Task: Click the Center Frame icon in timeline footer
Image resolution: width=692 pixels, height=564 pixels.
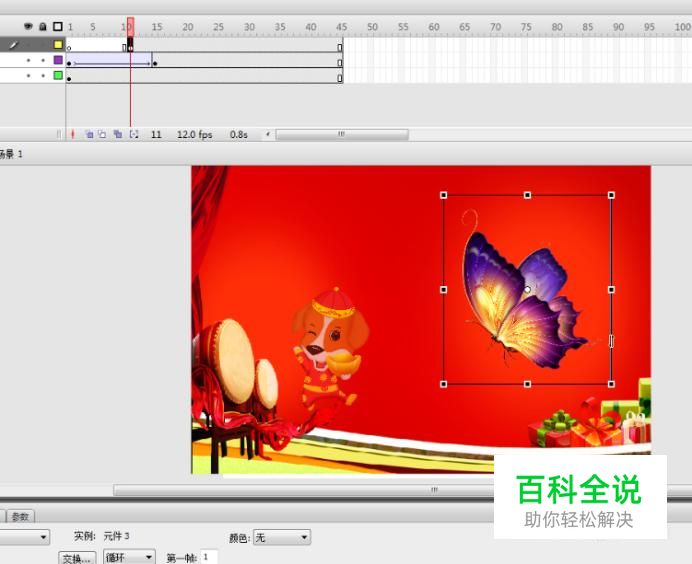Action: [x=73, y=134]
